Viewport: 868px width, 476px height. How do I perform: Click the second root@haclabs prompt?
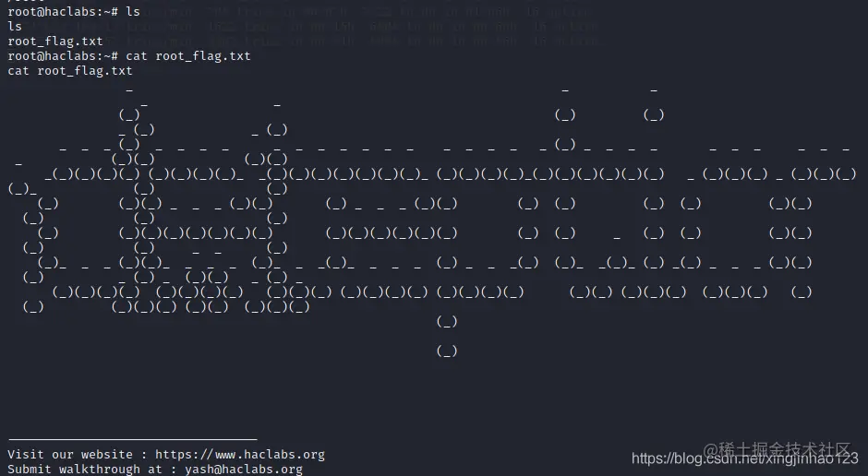tap(63, 56)
